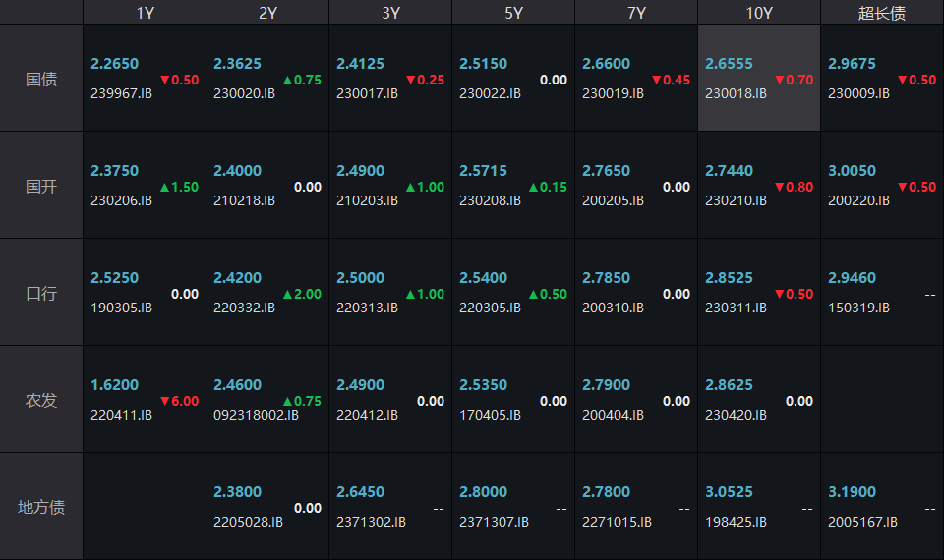Click the red ▼0.25 change for 230017.IB
The width and height of the screenshot is (944, 560).
click(x=425, y=80)
